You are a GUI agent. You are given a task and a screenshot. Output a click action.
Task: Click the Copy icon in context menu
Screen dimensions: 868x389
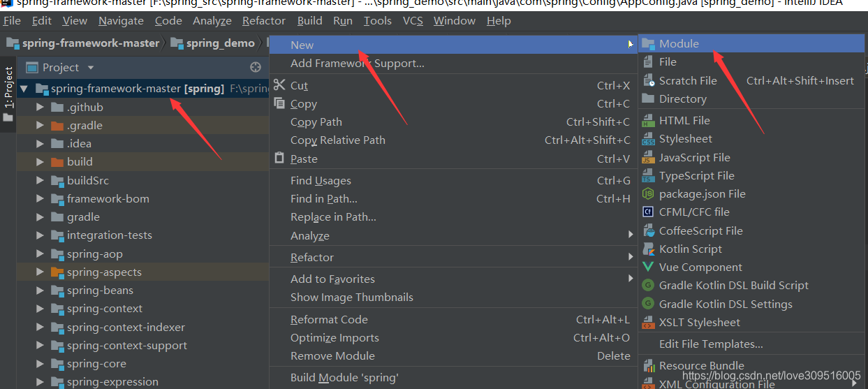[x=279, y=103]
